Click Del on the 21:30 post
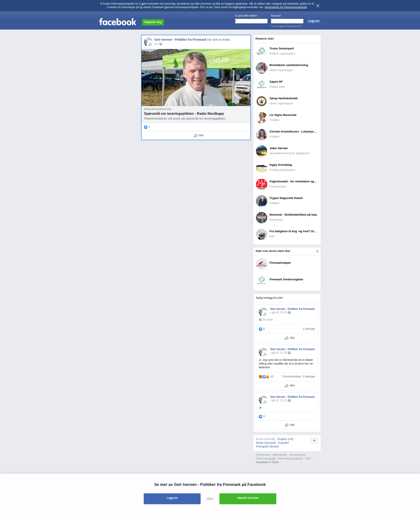420x513 pixels. (289, 386)
